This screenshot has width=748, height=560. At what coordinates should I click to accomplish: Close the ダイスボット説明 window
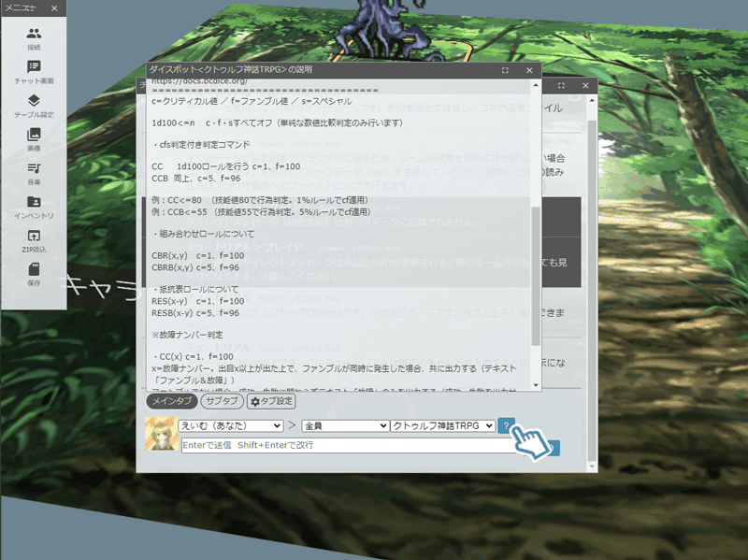pyautogui.click(x=529, y=70)
